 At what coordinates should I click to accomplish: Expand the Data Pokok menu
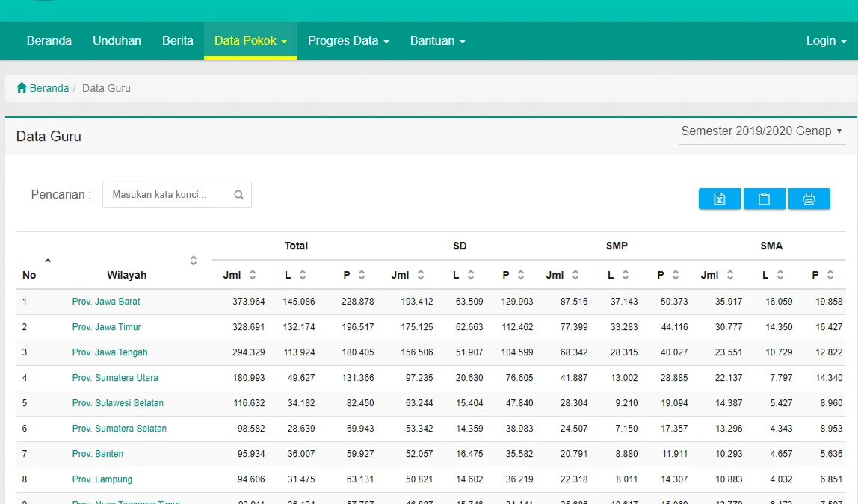click(x=250, y=41)
